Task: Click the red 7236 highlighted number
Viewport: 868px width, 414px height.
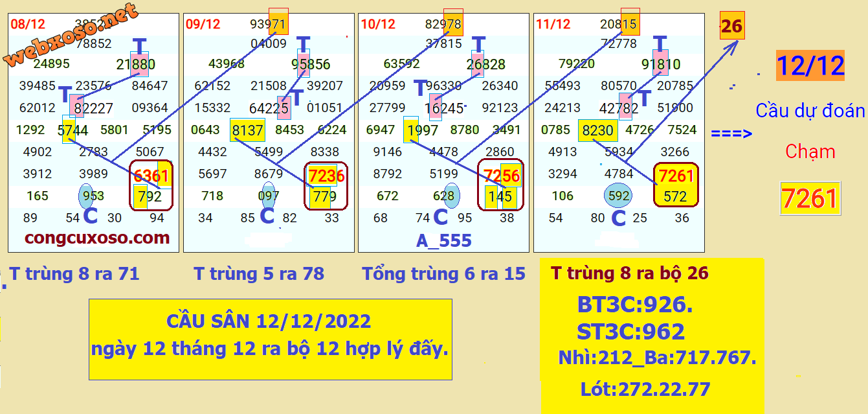Action: pos(326,176)
